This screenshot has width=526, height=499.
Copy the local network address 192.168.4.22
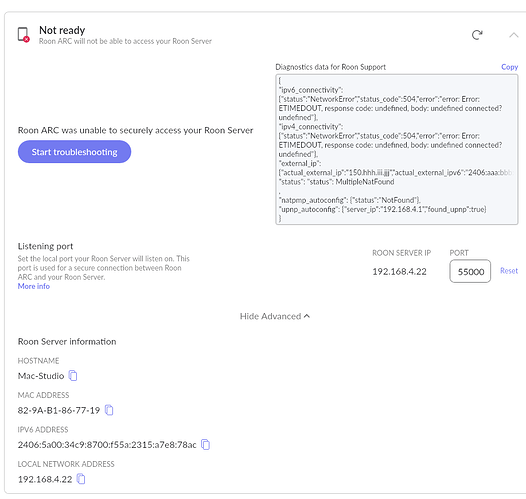[x=81, y=479]
